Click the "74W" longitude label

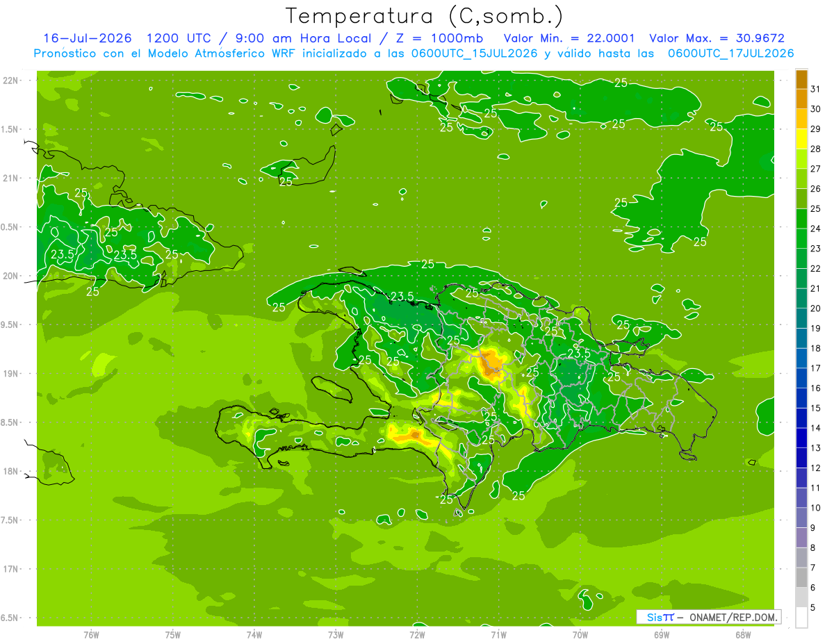point(254,635)
